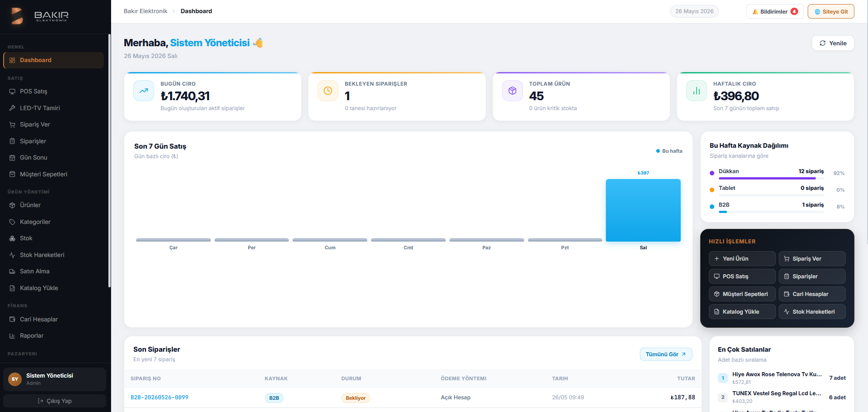The height and width of the screenshot is (412, 868).
Task: Open order link B2B-20260526-0099
Action: (x=160, y=397)
